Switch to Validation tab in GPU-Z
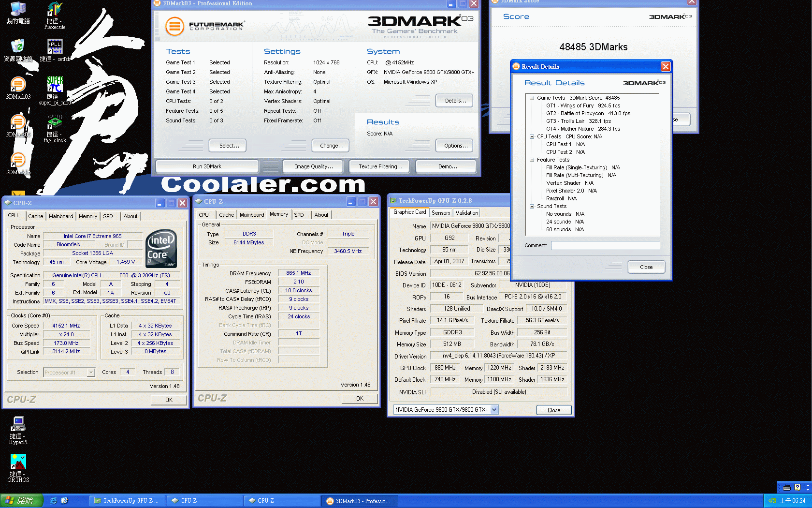Image resolution: width=812 pixels, height=508 pixels. click(467, 213)
